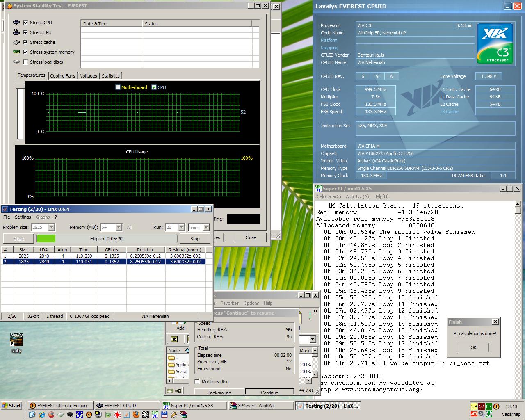Open the Asztal folder in WinRAR
Screen dimensions: 525x420
178,372
